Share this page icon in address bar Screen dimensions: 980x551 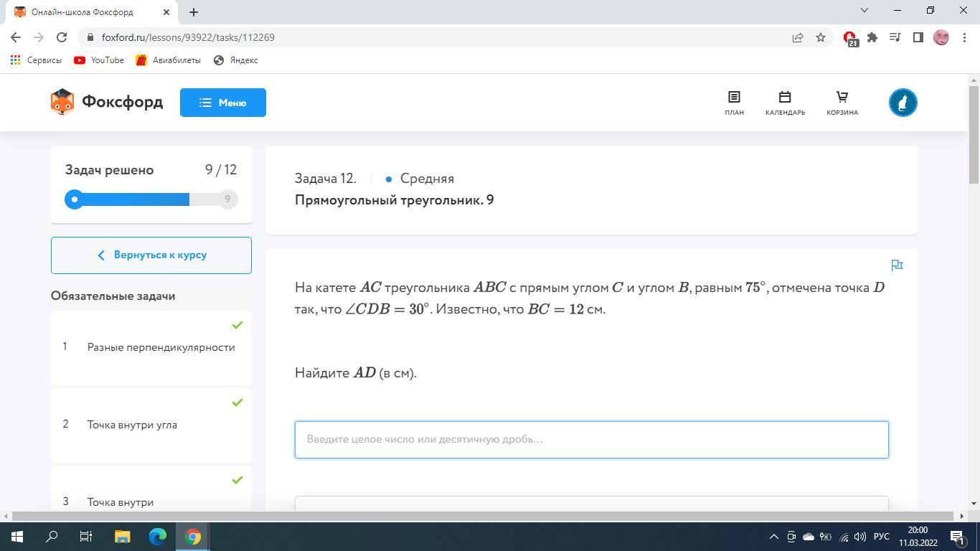798,37
